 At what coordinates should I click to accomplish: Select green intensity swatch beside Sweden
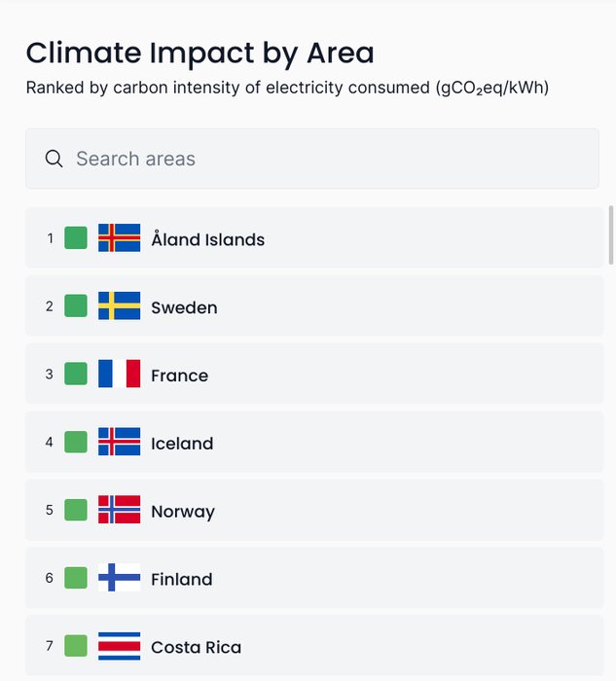point(76,305)
